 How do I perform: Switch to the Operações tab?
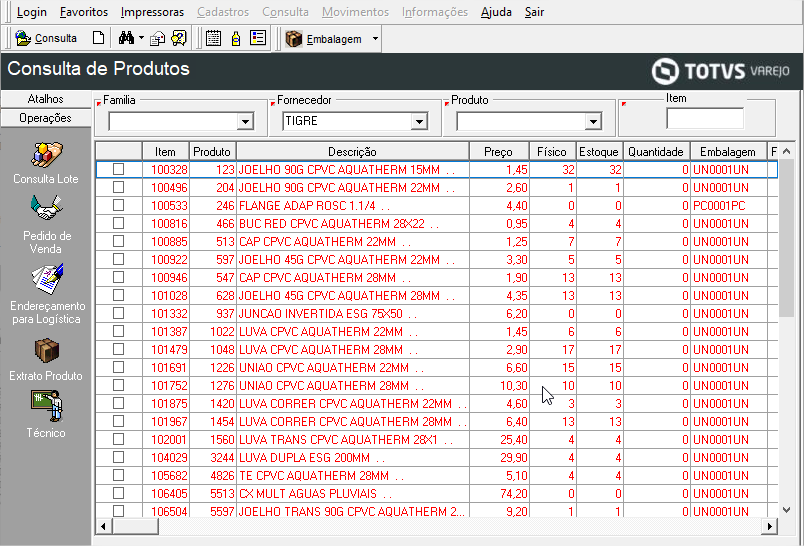click(x=46, y=118)
